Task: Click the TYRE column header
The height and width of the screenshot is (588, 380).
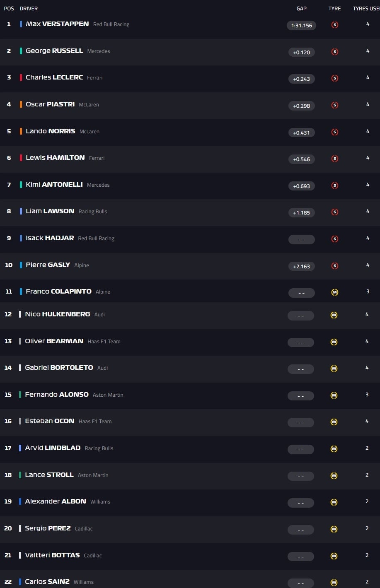Action: pyautogui.click(x=335, y=8)
